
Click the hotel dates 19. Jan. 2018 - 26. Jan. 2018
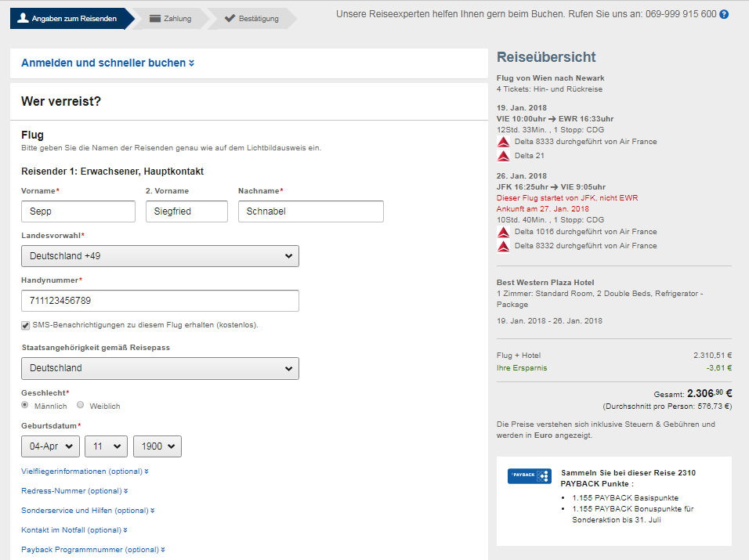pos(549,321)
